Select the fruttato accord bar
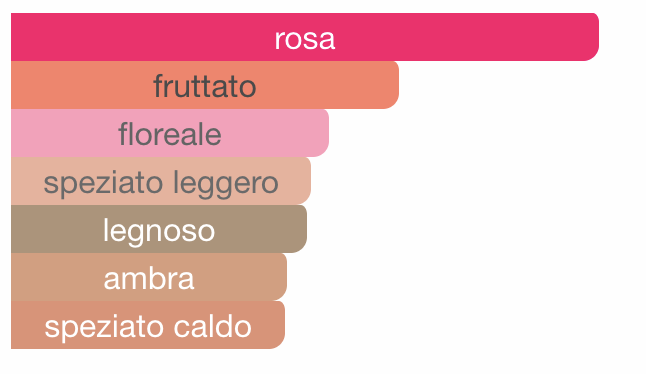Viewport: 646px width, 374px height. tap(205, 85)
